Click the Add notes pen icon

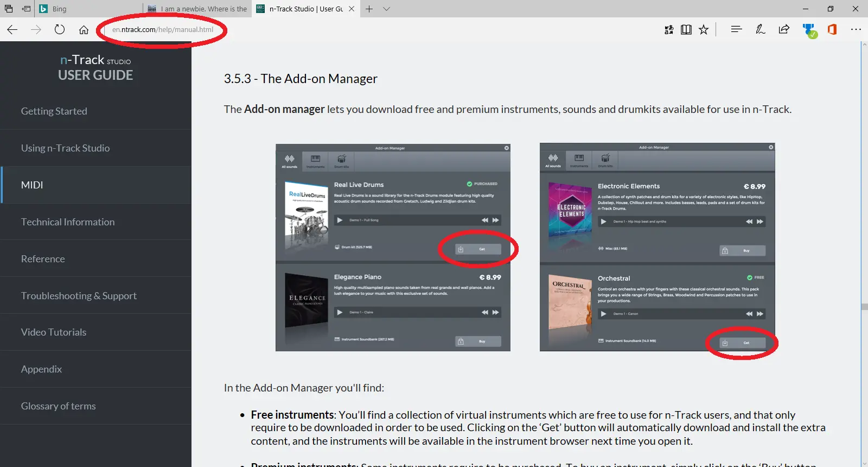click(760, 30)
